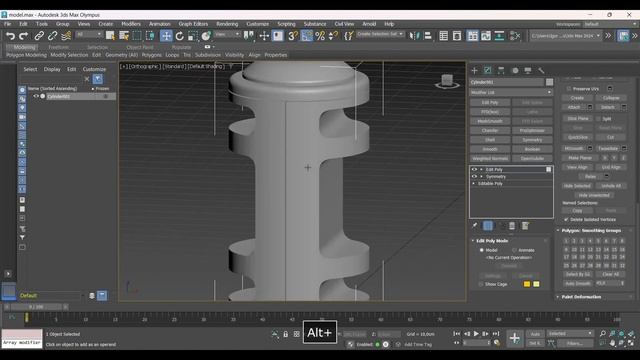Click the QuickSlice button

[578, 137]
